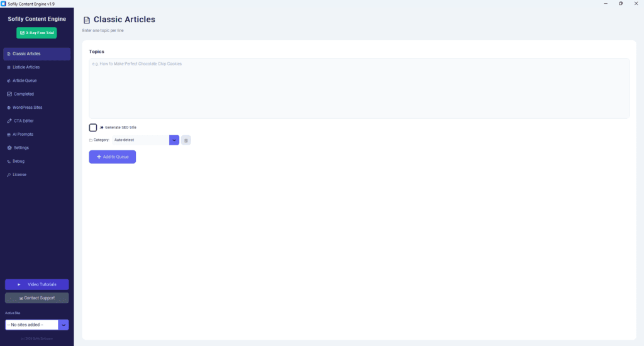The width and height of the screenshot is (644, 346).
Task: Click the refresh icon beside the Category dropdown
Action: click(186, 140)
